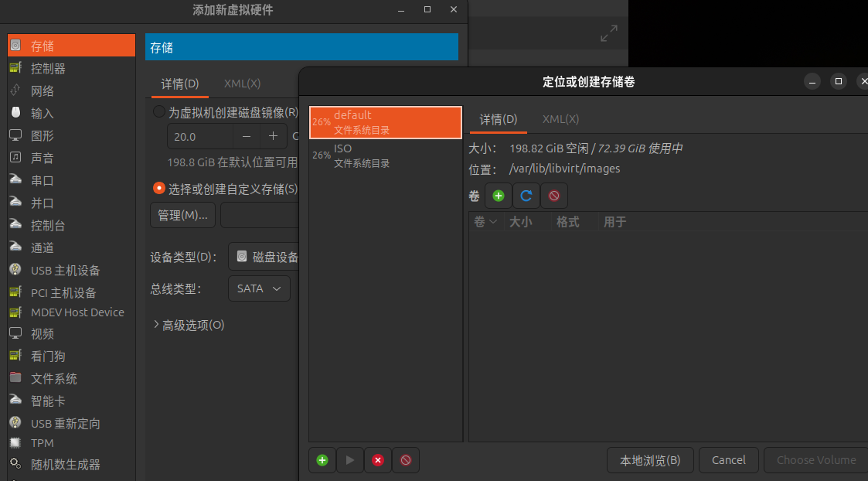Select the ISO storage pool
This screenshot has width=868, height=481.
pyautogui.click(x=385, y=155)
